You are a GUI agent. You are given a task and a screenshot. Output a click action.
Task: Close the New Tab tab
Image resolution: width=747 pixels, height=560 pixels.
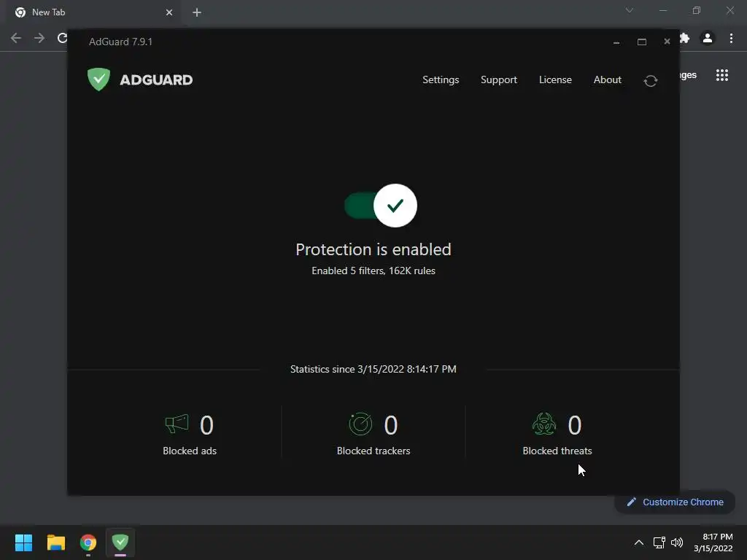click(x=169, y=12)
